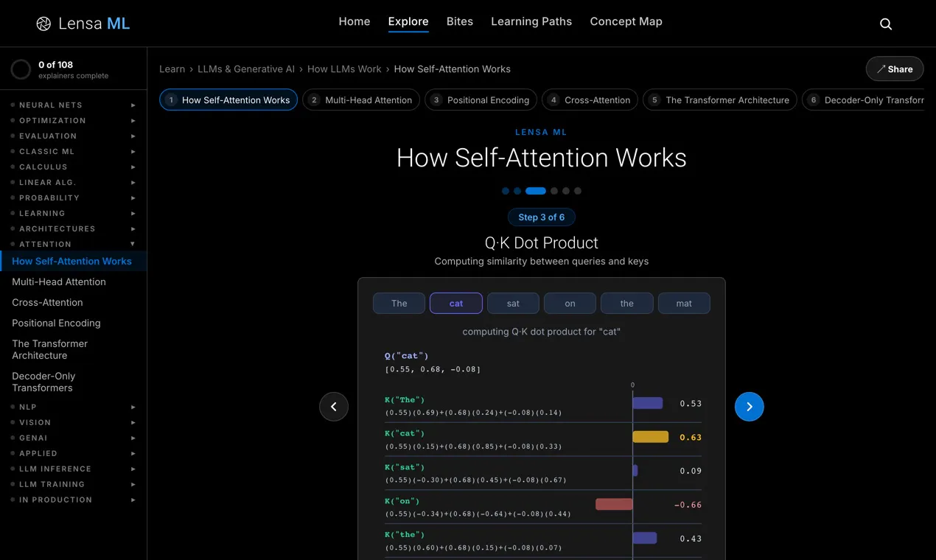936x560 pixels.
Task: Switch to Positional Encoding chip tab
Action: tap(481, 99)
